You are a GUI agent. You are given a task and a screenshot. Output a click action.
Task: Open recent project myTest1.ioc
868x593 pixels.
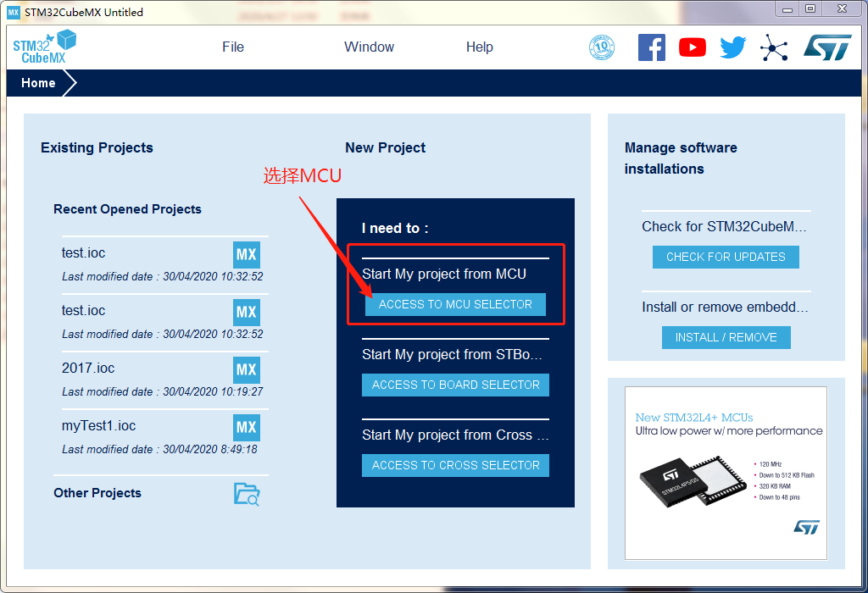pos(98,426)
